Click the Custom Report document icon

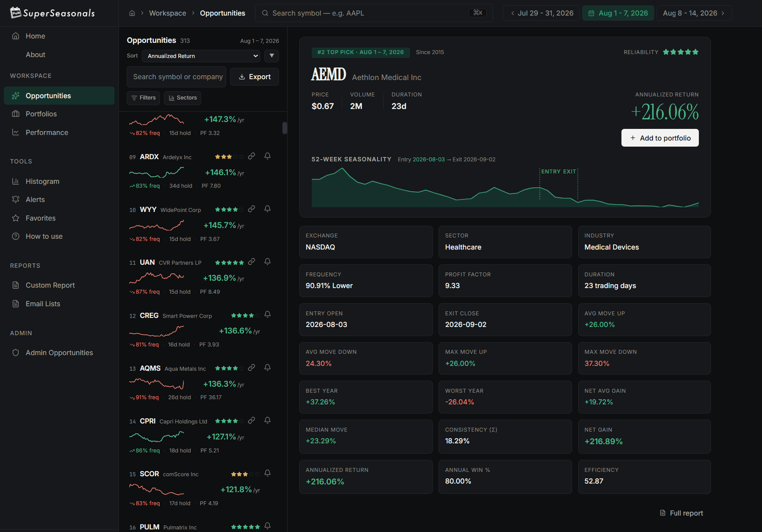pyautogui.click(x=16, y=285)
